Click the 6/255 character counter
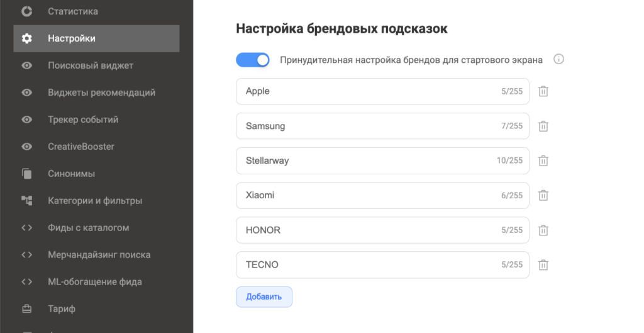This screenshot has height=333, width=644. pyautogui.click(x=512, y=195)
